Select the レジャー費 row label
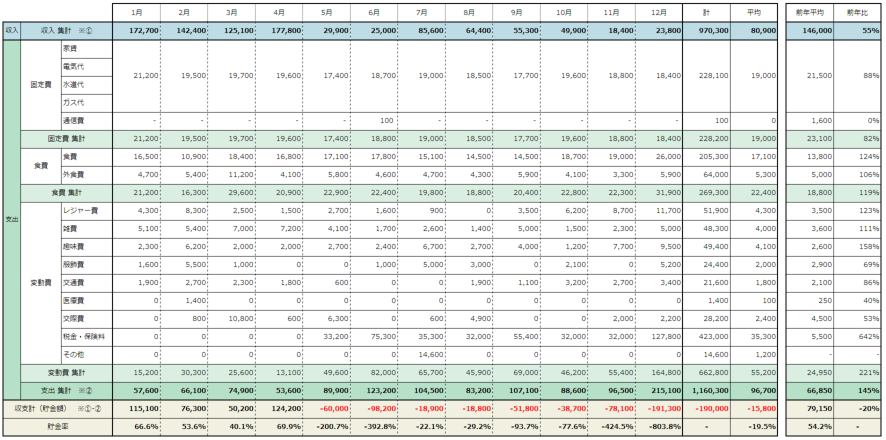 (86, 211)
